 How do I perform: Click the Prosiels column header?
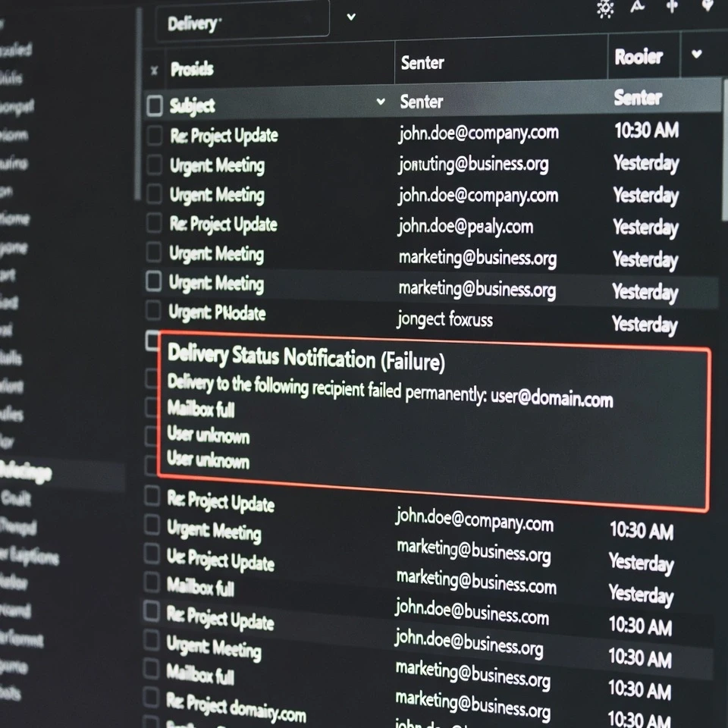coord(192,69)
